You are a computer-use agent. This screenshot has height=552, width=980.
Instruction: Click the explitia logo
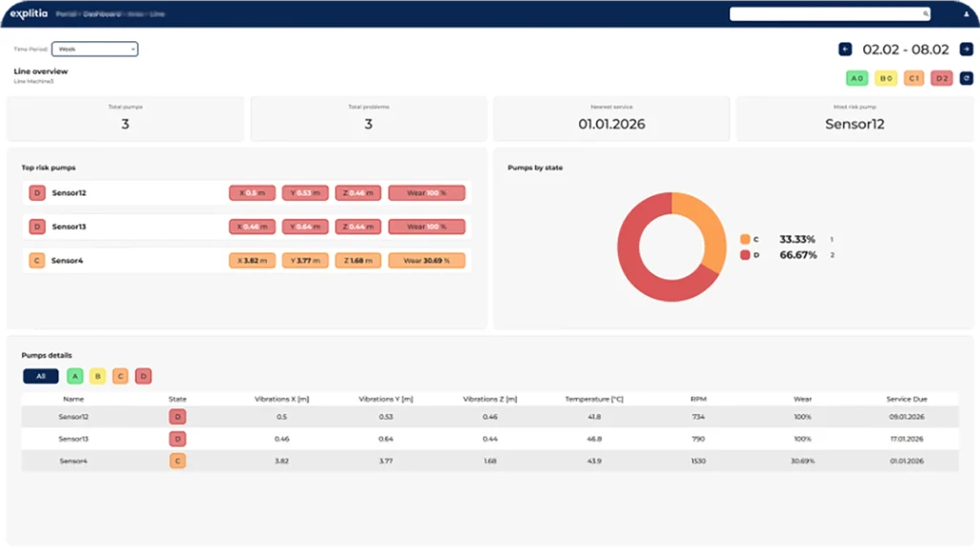pos(29,13)
